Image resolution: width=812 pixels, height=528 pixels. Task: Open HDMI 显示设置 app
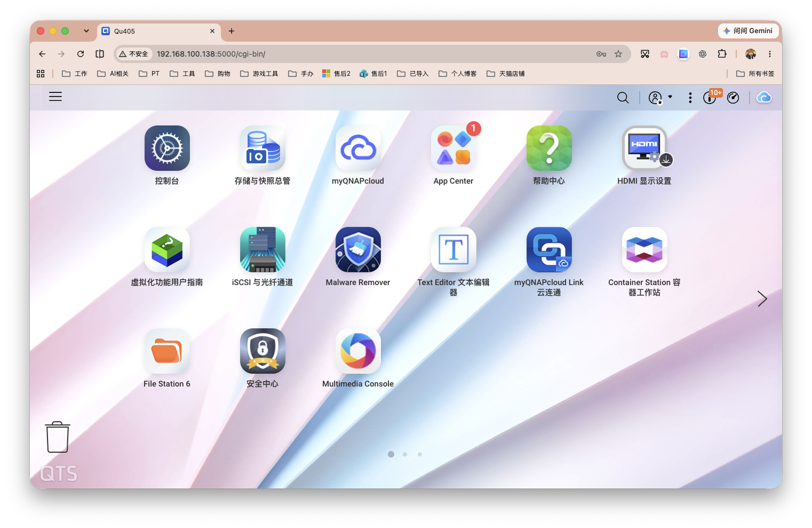pos(644,148)
